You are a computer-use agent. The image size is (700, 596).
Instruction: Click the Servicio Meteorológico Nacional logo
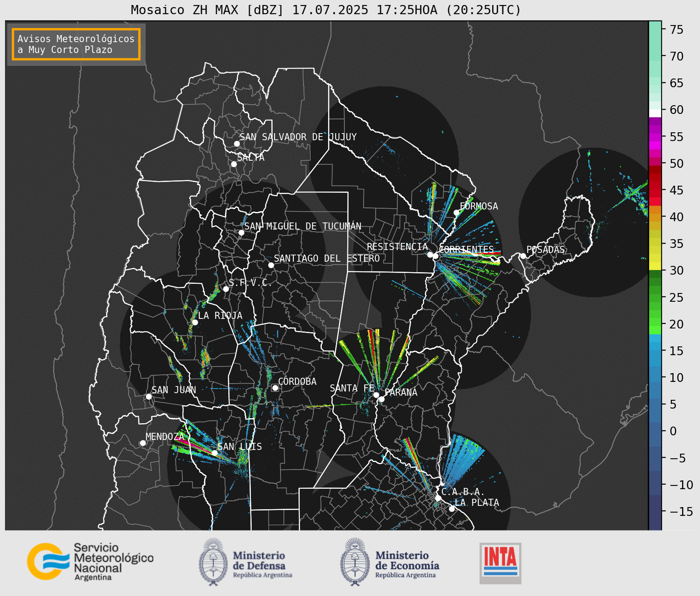point(91,561)
